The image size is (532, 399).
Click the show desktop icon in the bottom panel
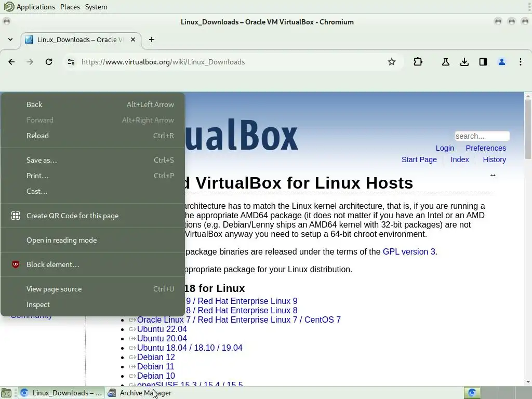[x=6, y=393]
